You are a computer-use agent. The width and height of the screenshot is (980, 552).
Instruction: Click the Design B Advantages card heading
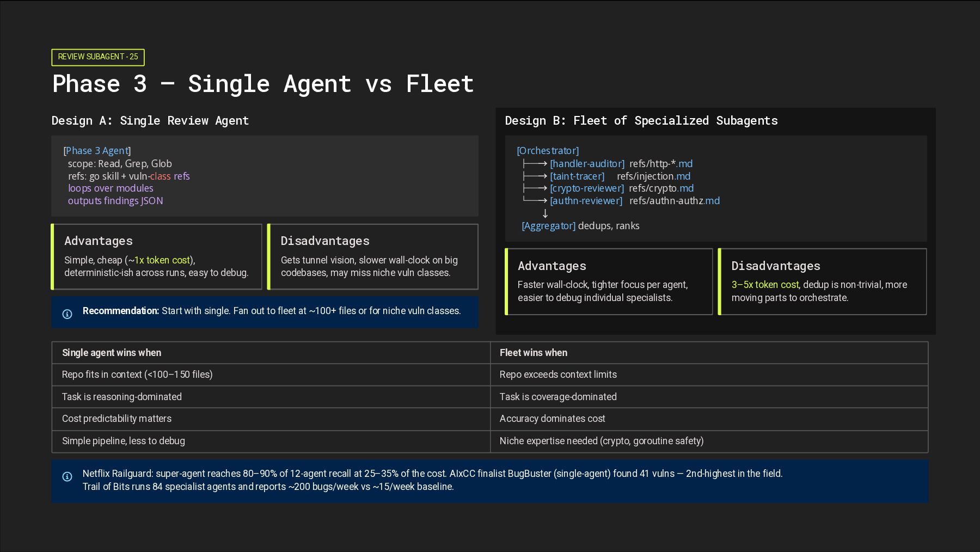coord(552,266)
